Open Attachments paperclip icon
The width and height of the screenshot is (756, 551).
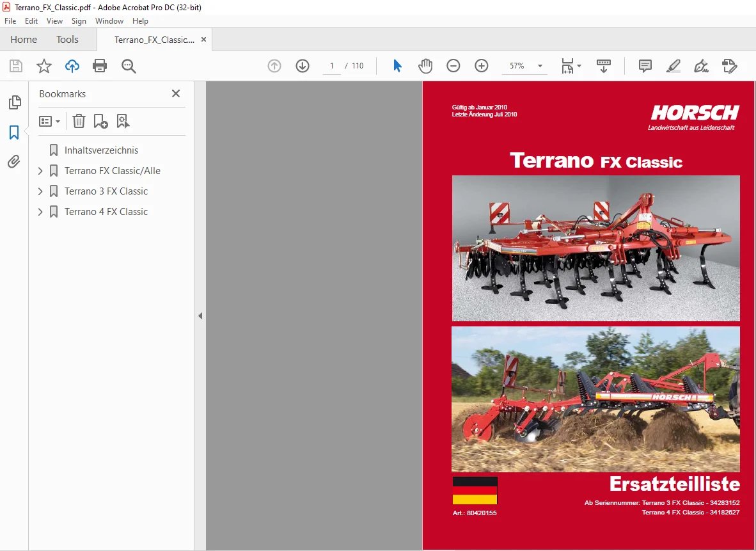[x=14, y=162]
